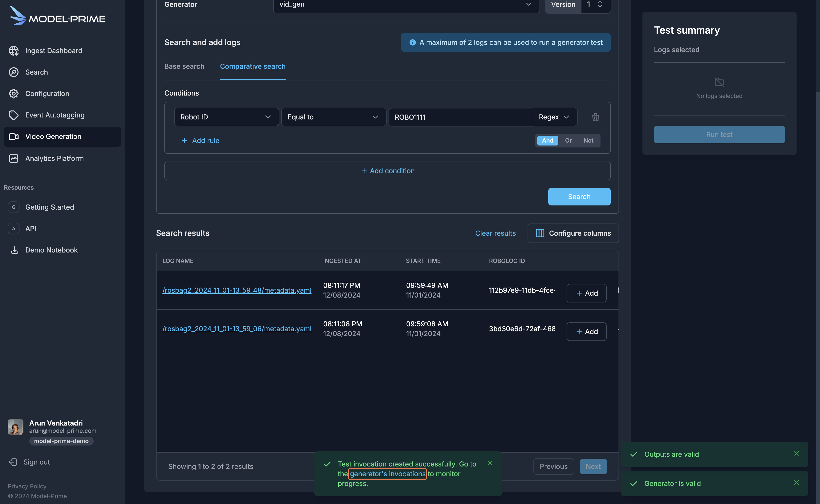This screenshot has width=820, height=504.
Task: Click Clear results link
Action: pyautogui.click(x=495, y=233)
